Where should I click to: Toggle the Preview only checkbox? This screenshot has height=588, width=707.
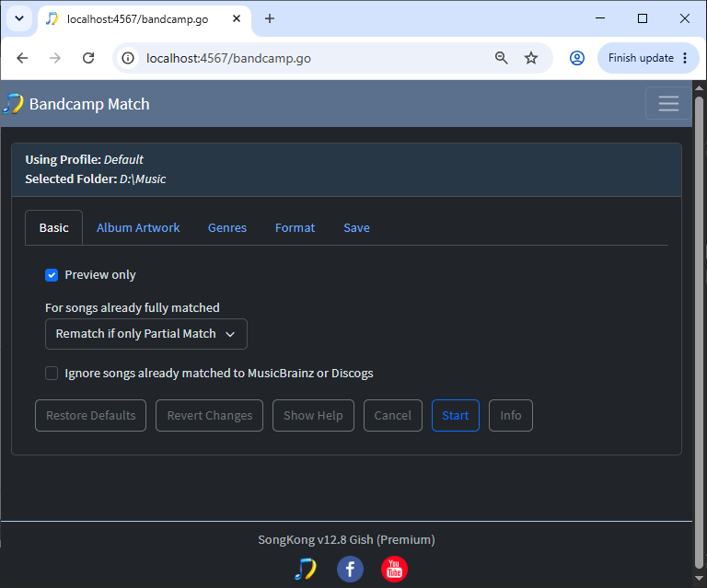52,275
